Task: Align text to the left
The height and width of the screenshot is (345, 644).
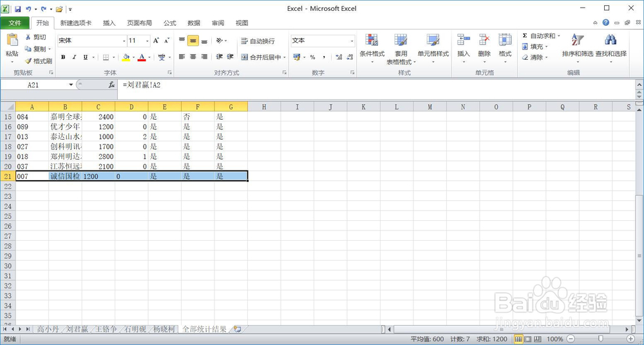Action: pyautogui.click(x=182, y=57)
